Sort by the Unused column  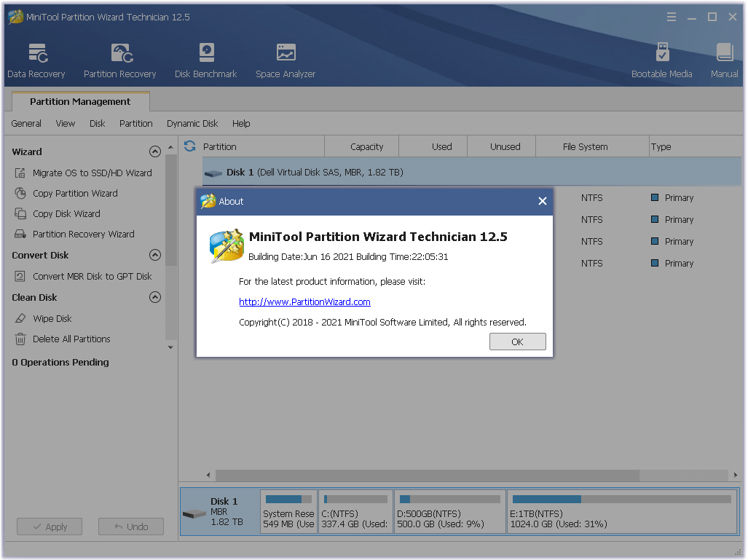click(x=502, y=146)
